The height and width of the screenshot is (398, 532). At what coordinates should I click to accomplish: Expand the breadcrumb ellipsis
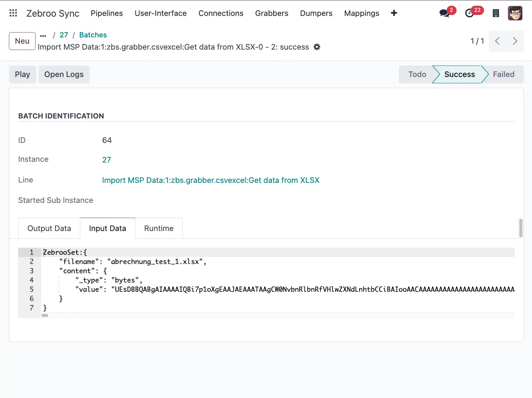coord(43,36)
